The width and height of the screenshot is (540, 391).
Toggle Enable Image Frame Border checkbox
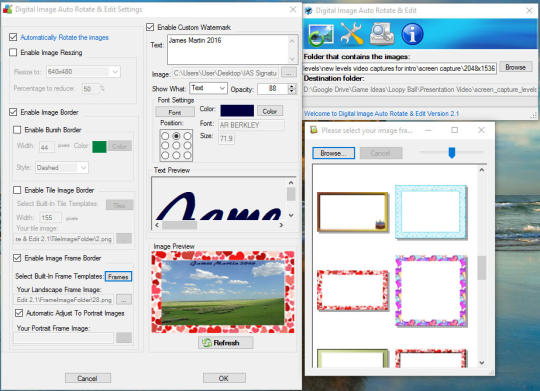coord(17,258)
